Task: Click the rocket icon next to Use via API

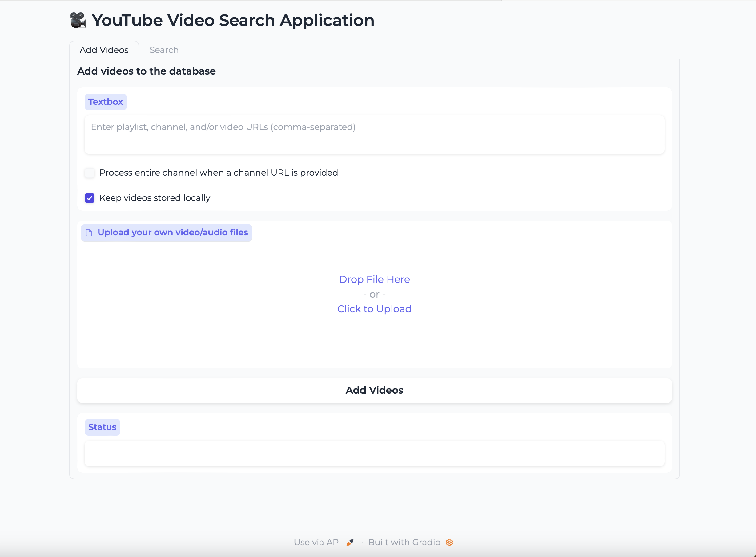Action: point(350,542)
